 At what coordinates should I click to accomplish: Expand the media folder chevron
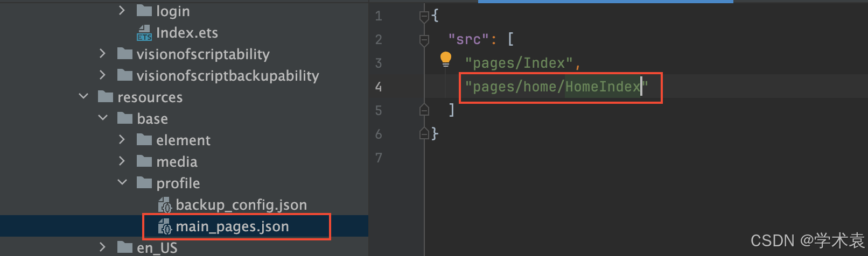(122, 161)
